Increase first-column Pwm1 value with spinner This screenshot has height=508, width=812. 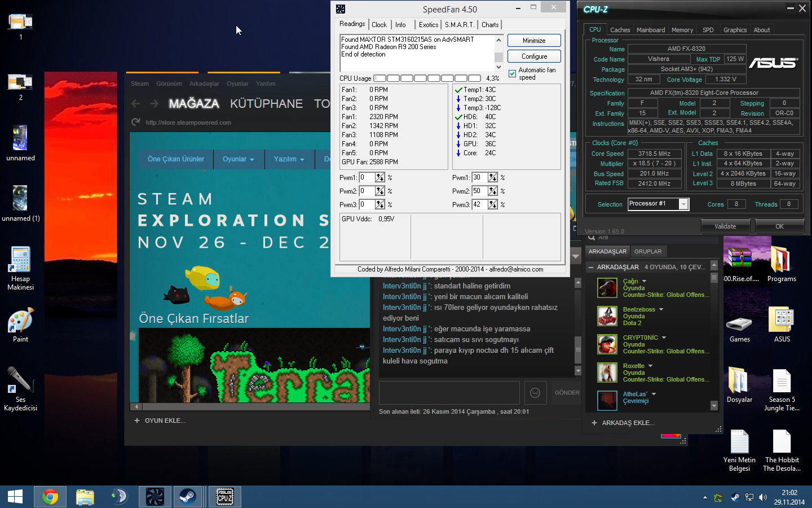point(380,176)
